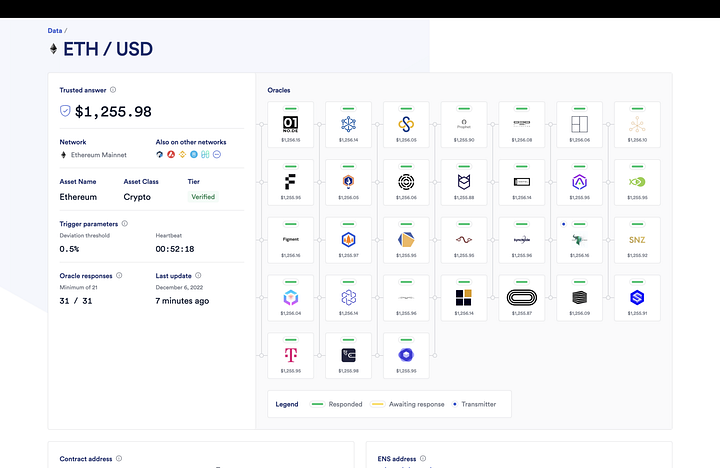Image resolution: width=720 pixels, height=468 pixels.
Task: Show info for ENS address
Action: pyautogui.click(x=423, y=458)
